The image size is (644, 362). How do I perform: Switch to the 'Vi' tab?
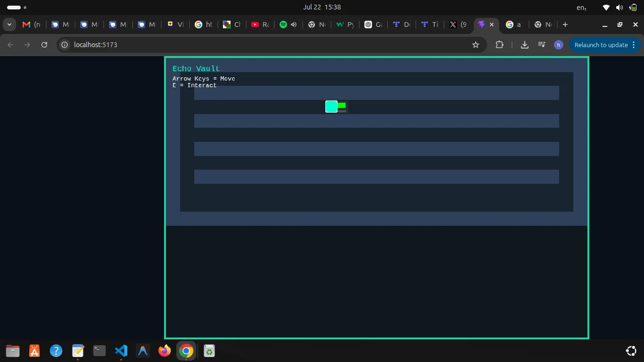point(175,25)
